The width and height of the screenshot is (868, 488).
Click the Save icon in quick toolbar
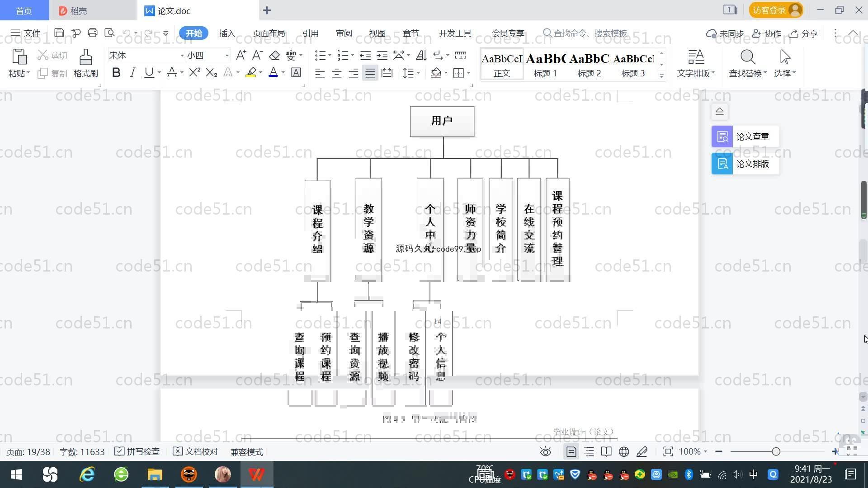59,33
